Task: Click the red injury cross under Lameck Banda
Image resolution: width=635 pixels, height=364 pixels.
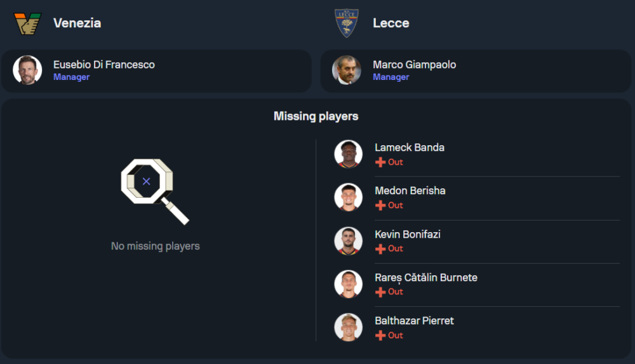Action: coord(380,162)
